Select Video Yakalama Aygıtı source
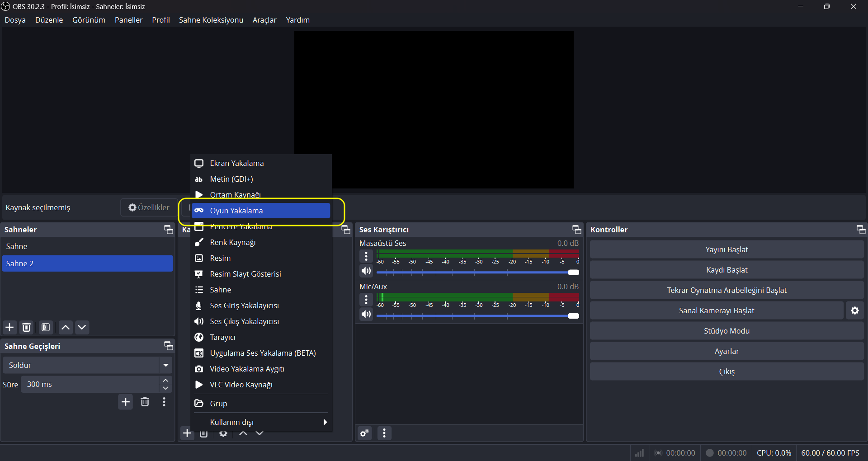Viewport: 868px width, 461px height. (261, 369)
